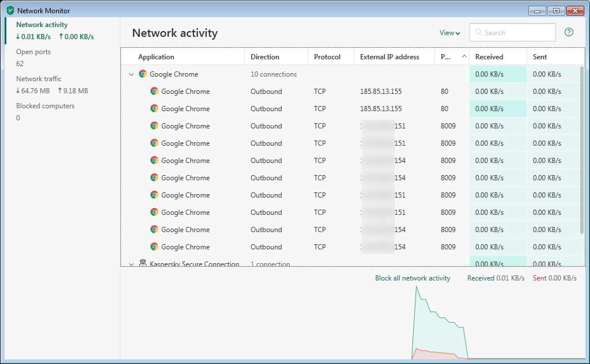Sort connections by the Direction column header

[x=276, y=57]
